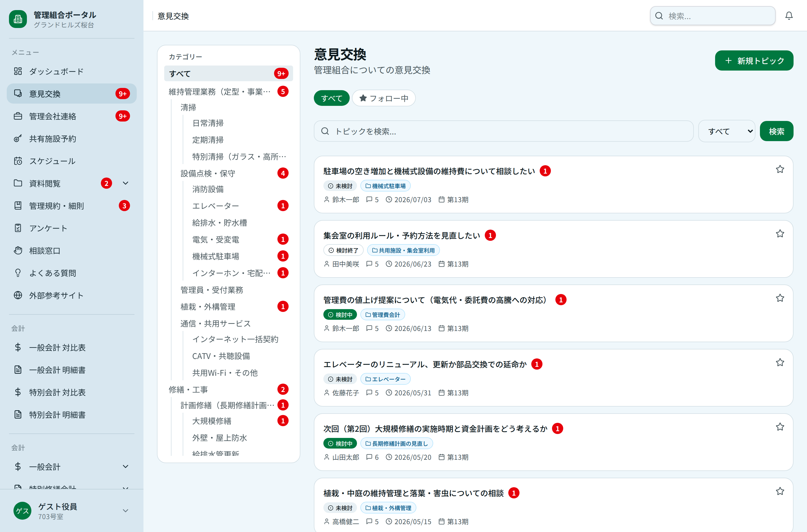Select すべて in the category list

tap(228, 73)
